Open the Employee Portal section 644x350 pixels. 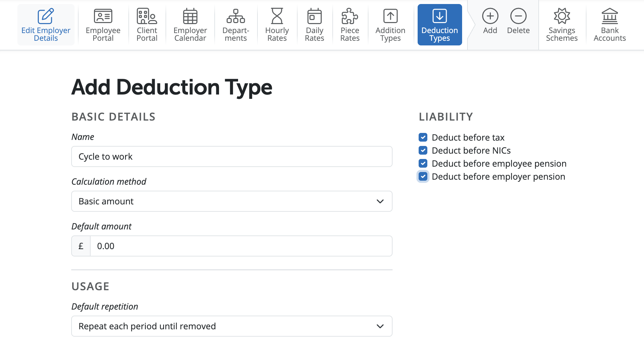(x=103, y=25)
